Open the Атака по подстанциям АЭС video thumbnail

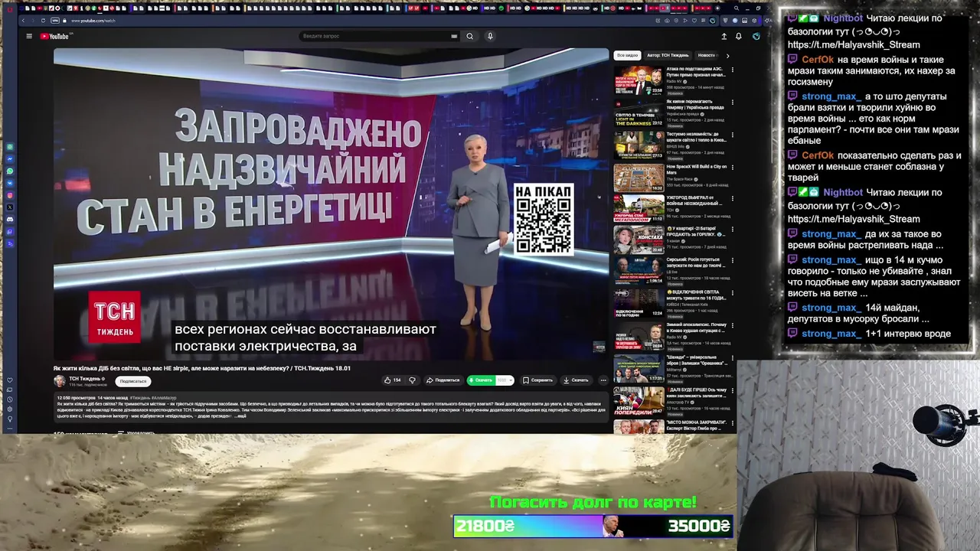pyautogui.click(x=639, y=80)
